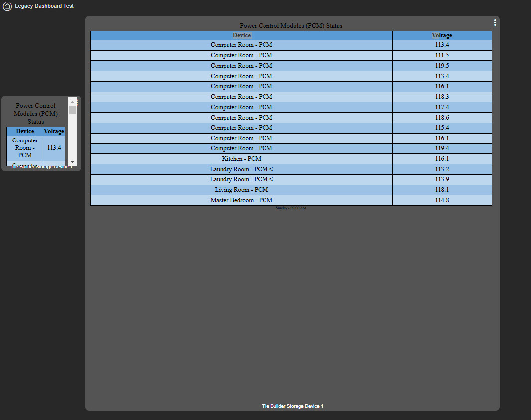Viewport: 531px width, 420px height.
Task: Select the voltage value 111.5
Action: click(x=442, y=55)
